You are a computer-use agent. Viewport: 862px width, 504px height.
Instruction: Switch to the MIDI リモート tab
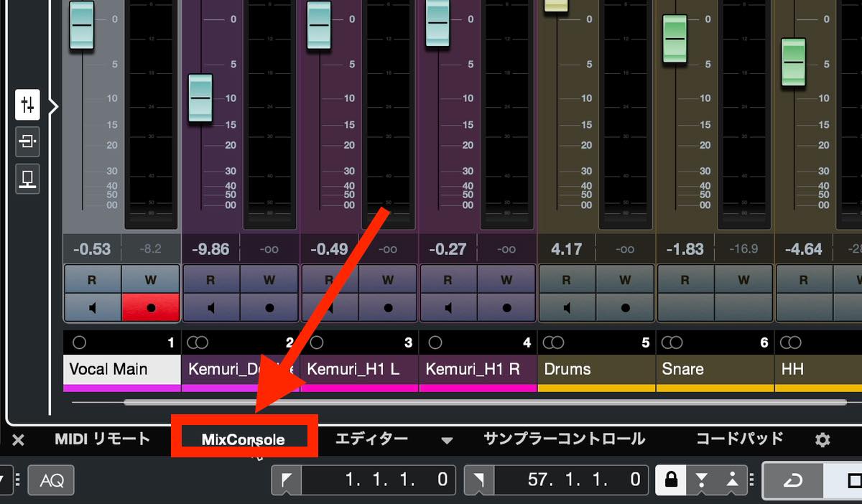pyautogui.click(x=102, y=439)
